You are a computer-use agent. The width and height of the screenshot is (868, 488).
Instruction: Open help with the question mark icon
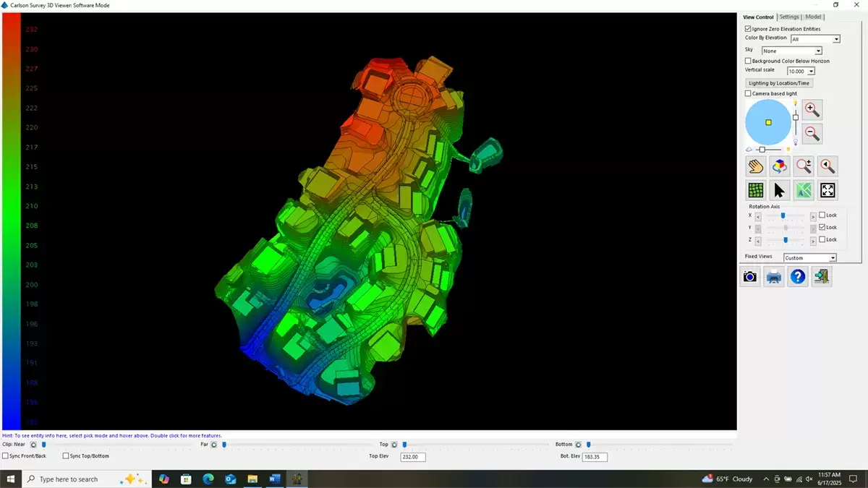[x=798, y=276]
